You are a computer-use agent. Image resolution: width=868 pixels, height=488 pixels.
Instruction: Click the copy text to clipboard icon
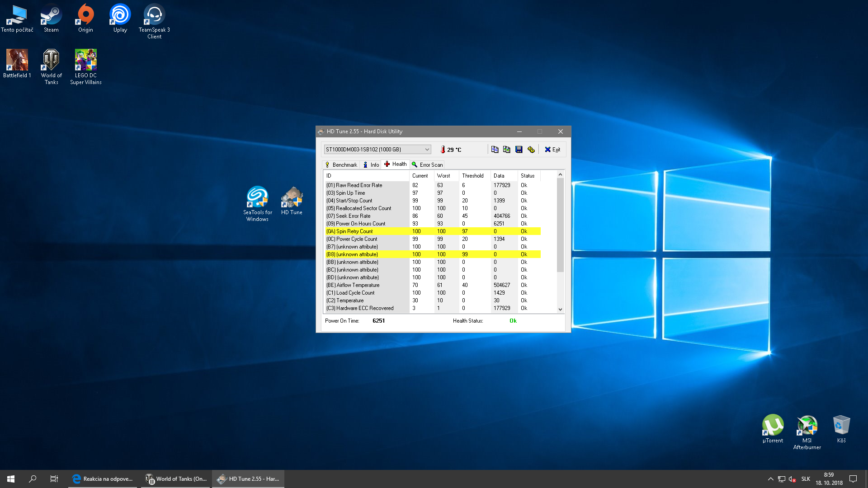495,150
